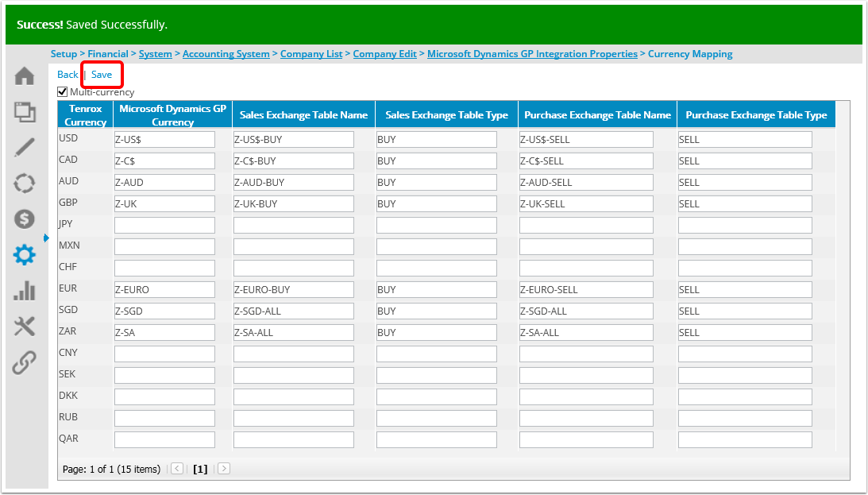Open Microsoft Dynamics GP Integration Properties breadcrumb

(x=532, y=54)
